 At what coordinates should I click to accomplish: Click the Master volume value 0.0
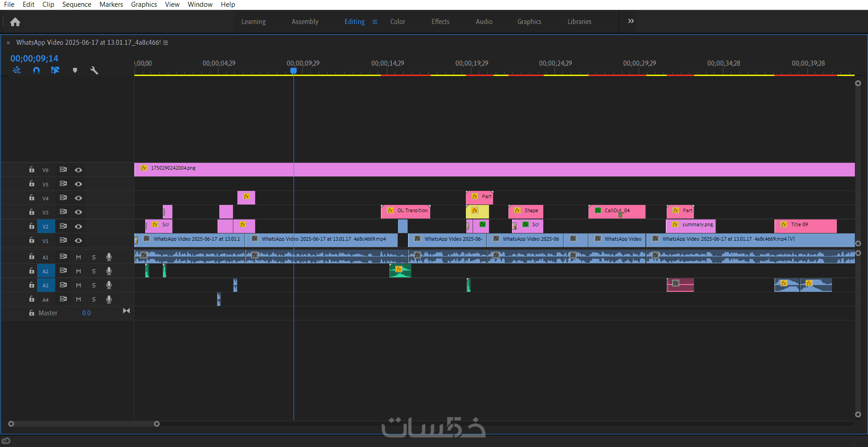86,313
